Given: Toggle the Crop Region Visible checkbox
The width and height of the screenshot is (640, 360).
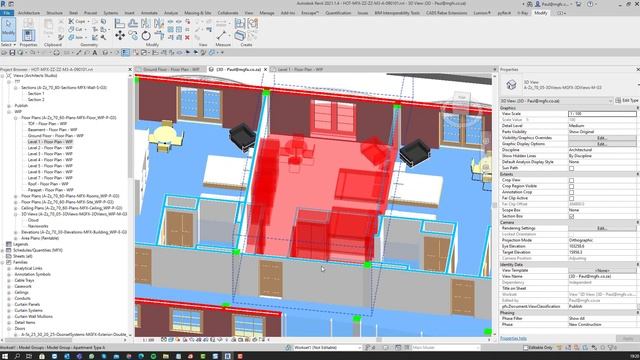Looking at the screenshot, I should point(571,186).
